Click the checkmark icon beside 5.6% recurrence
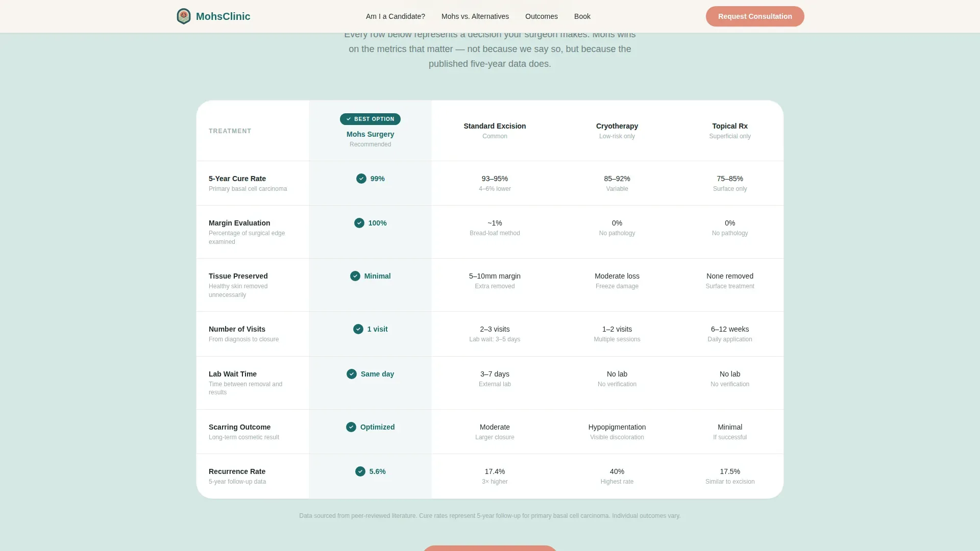This screenshot has width=980, height=551. (360, 471)
